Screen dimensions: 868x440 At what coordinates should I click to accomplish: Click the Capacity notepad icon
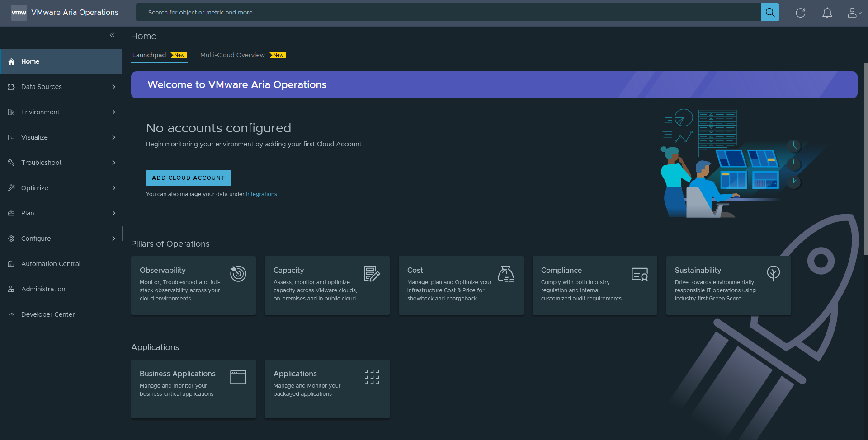pos(372,274)
